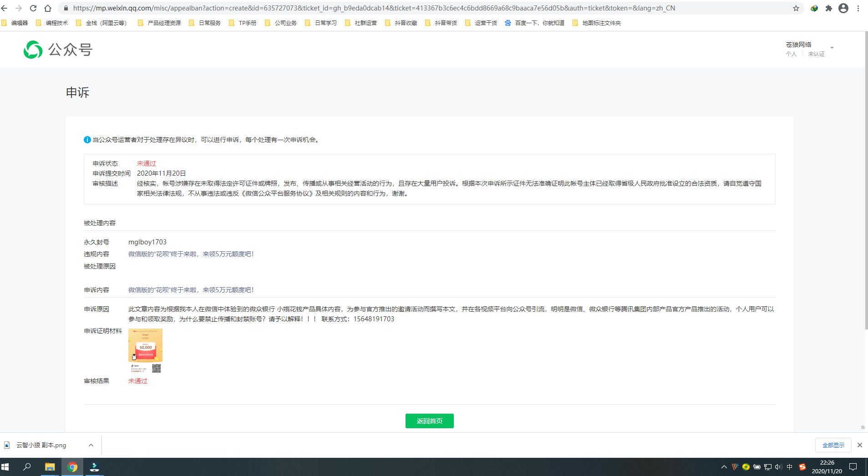Click the green extension icon in the toolbar
Screen dimensions: 868x476
pos(814,8)
